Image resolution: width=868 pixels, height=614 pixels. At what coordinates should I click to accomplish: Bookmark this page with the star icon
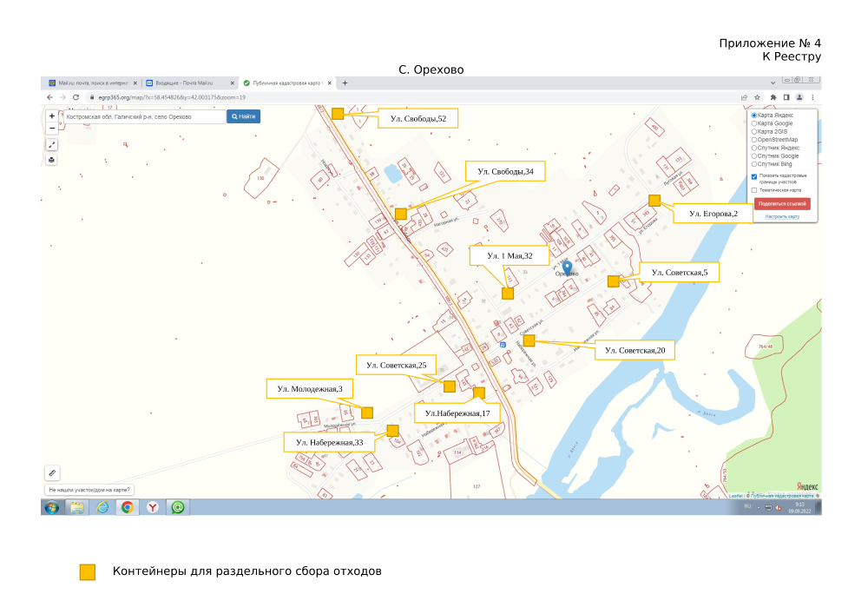[758, 97]
